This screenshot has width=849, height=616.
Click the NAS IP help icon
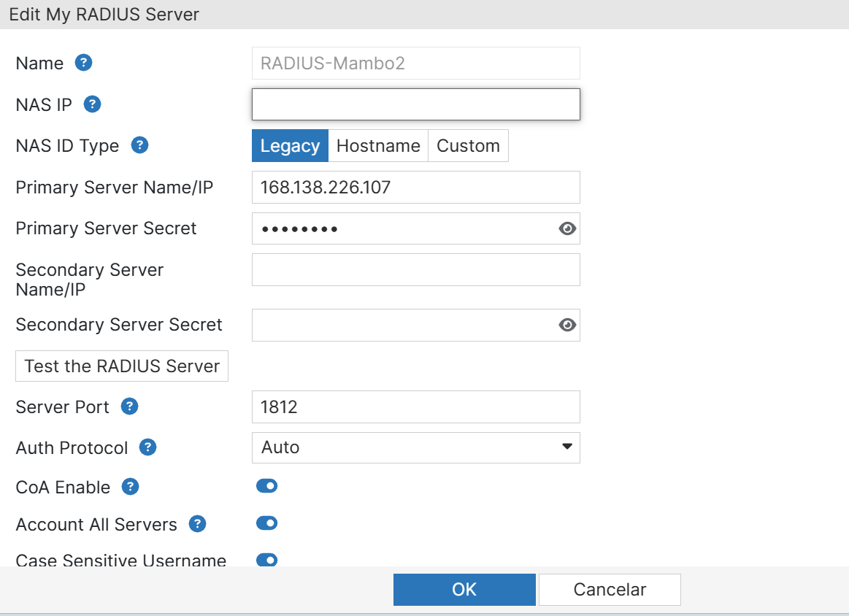point(92,104)
